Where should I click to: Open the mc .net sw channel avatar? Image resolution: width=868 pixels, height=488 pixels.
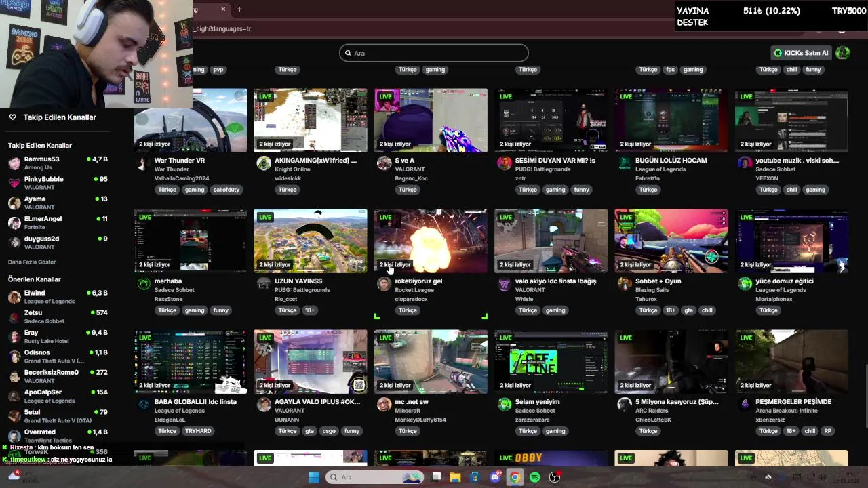pyautogui.click(x=384, y=405)
